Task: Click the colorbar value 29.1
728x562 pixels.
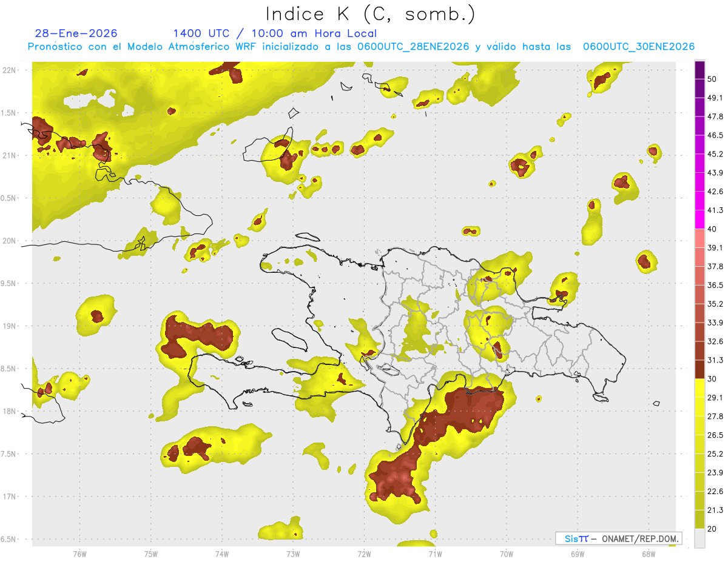Action: [715, 398]
